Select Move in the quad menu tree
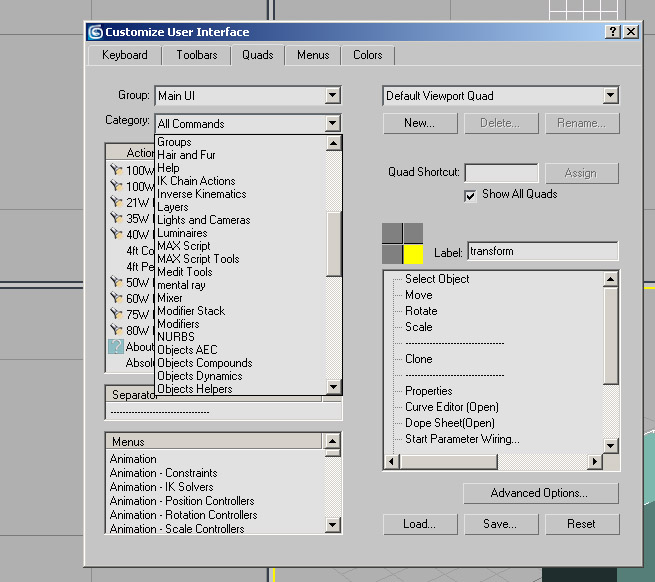Viewport: 655px width, 582px height. 419,295
